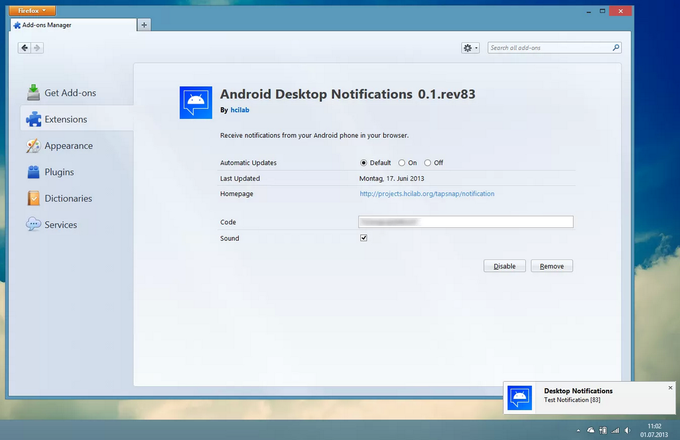Maximize the Firefox window
This screenshot has height=440, width=680.
pos(602,11)
